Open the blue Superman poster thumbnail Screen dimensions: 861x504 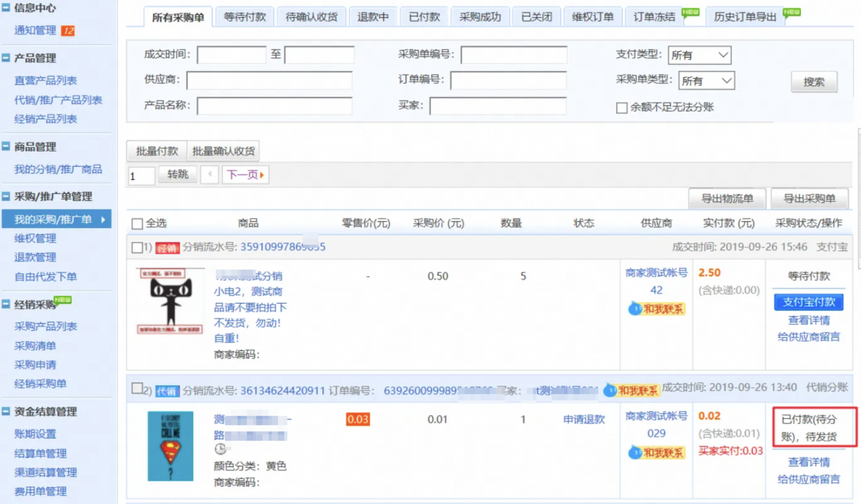tap(170, 446)
